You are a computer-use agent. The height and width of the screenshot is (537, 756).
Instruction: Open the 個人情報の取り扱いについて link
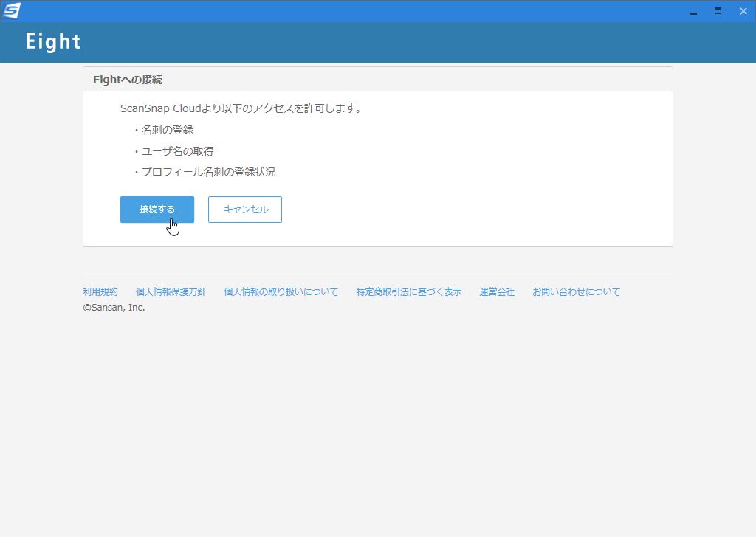281,292
